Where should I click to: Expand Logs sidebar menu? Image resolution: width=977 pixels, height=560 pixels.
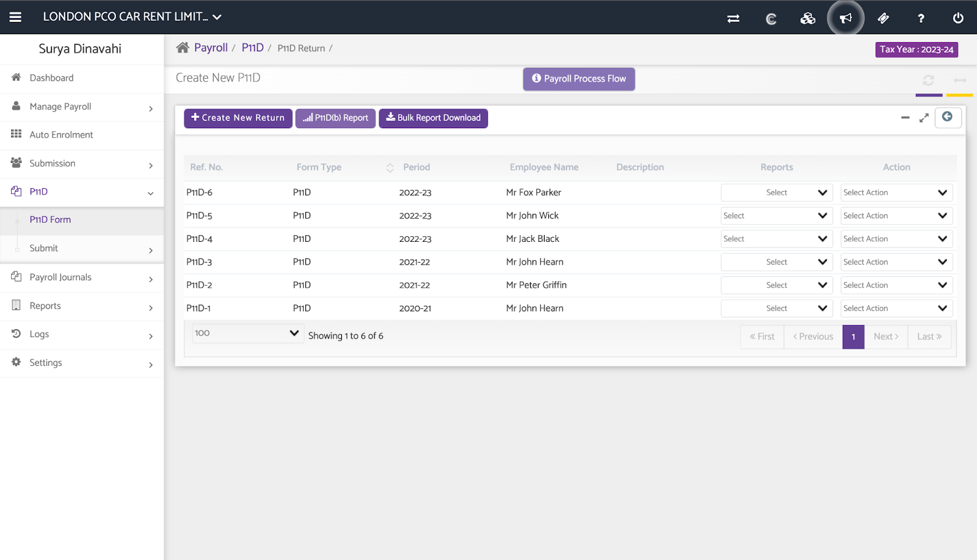click(x=82, y=334)
